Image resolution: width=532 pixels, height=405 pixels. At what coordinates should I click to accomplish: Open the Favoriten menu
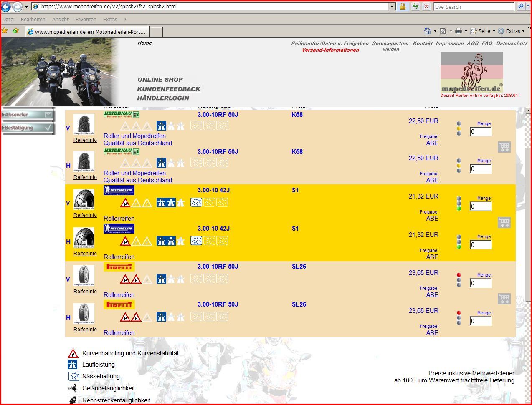click(x=86, y=19)
